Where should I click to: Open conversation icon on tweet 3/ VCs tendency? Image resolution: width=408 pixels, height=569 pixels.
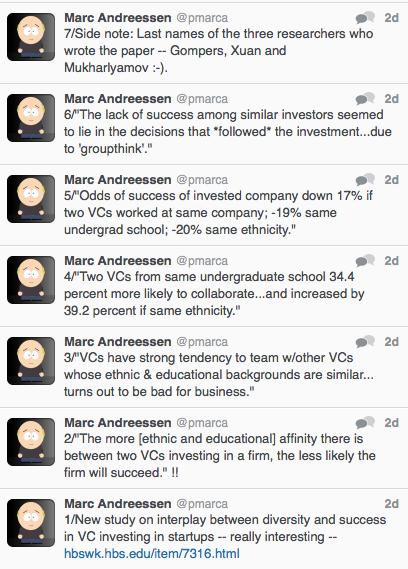click(x=365, y=341)
